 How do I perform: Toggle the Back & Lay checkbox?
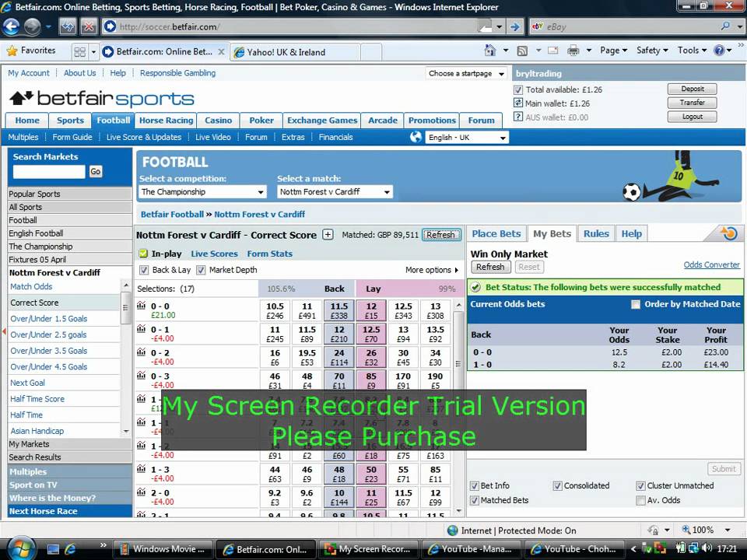coord(143,270)
